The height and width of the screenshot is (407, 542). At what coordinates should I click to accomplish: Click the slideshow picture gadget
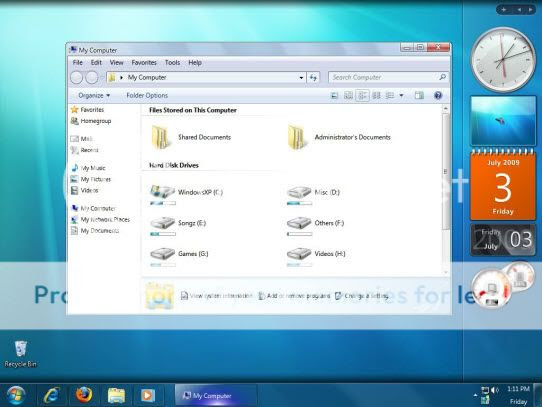click(503, 121)
